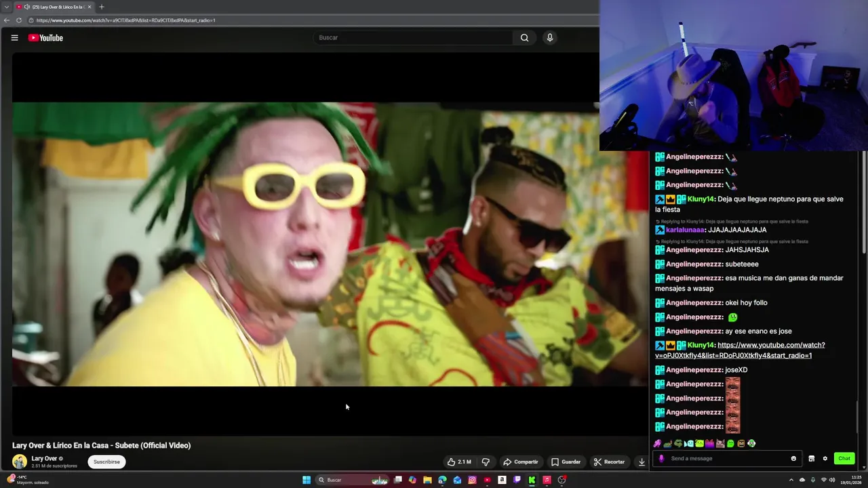This screenshot has height=488, width=868.
Task: Open File Explorer from taskbar
Action: pos(427,480)
